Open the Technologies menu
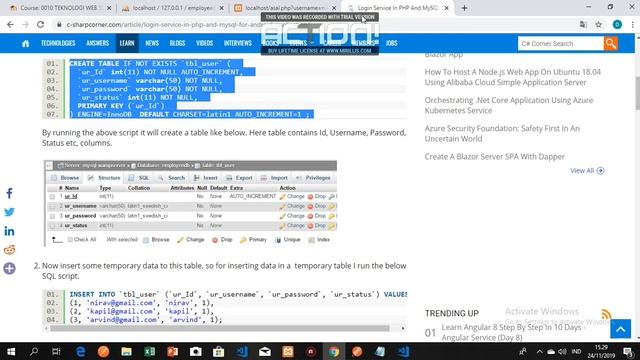 pyautogui.click(x=58, y=43)
